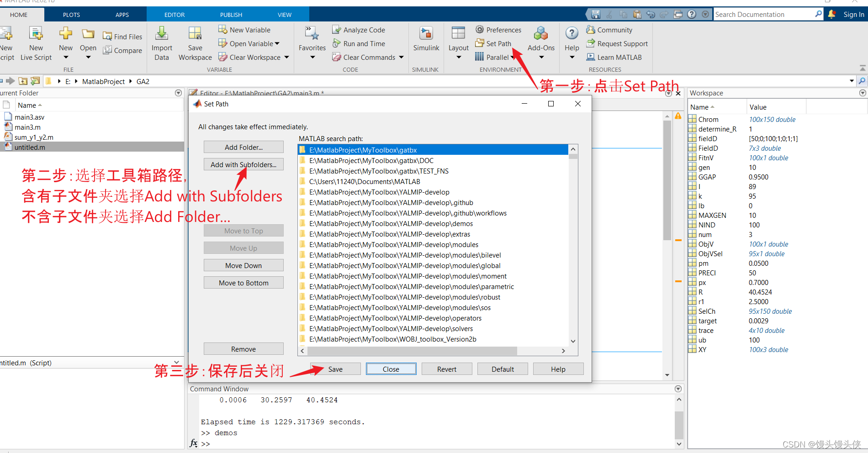Click the up one folder level icon
The image size is (868, 453).
(23, 81)
